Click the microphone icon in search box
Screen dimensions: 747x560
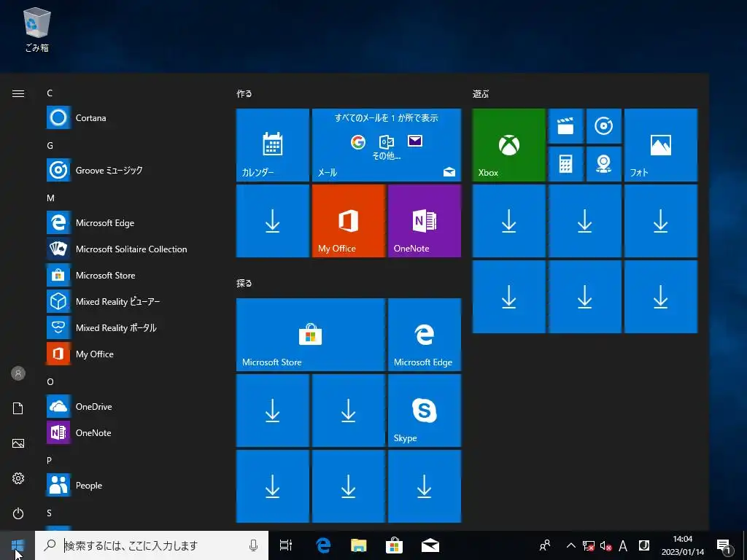(253, 545)
